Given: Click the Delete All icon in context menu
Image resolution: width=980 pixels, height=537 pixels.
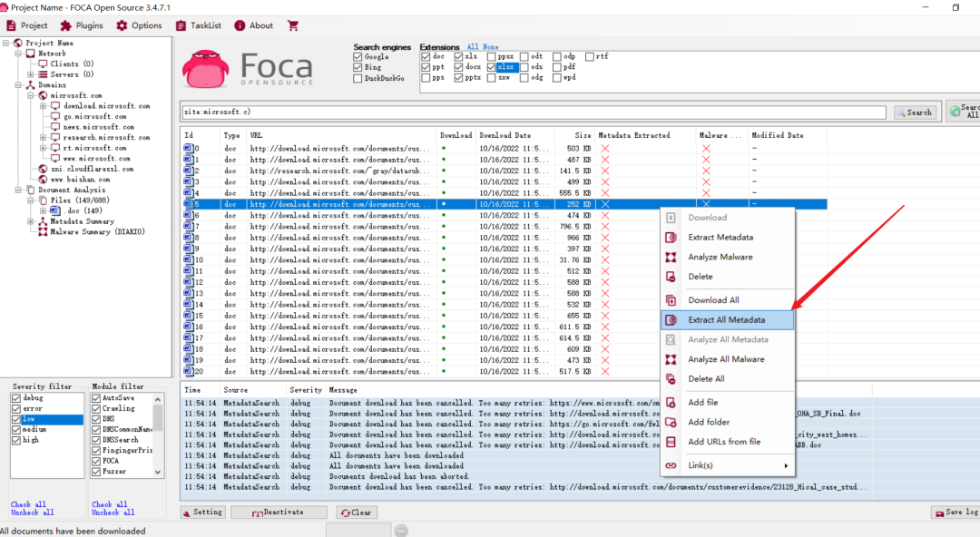Looking at the screenshot, I should [x=671, y=379].
